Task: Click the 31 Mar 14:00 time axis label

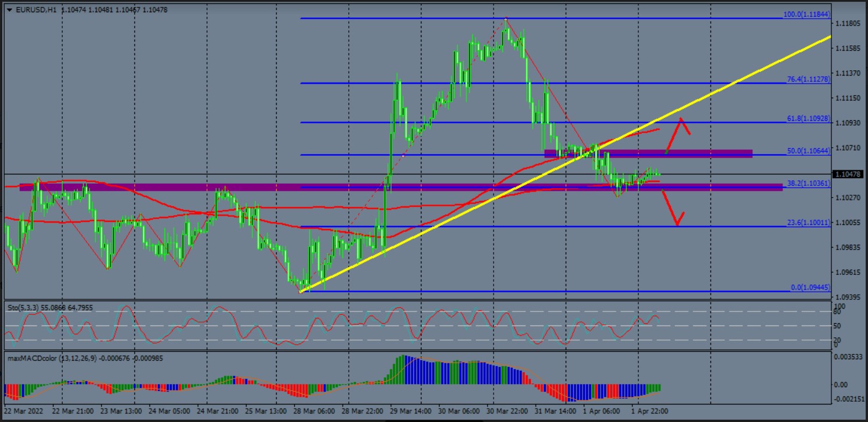Action: [555, 411]
